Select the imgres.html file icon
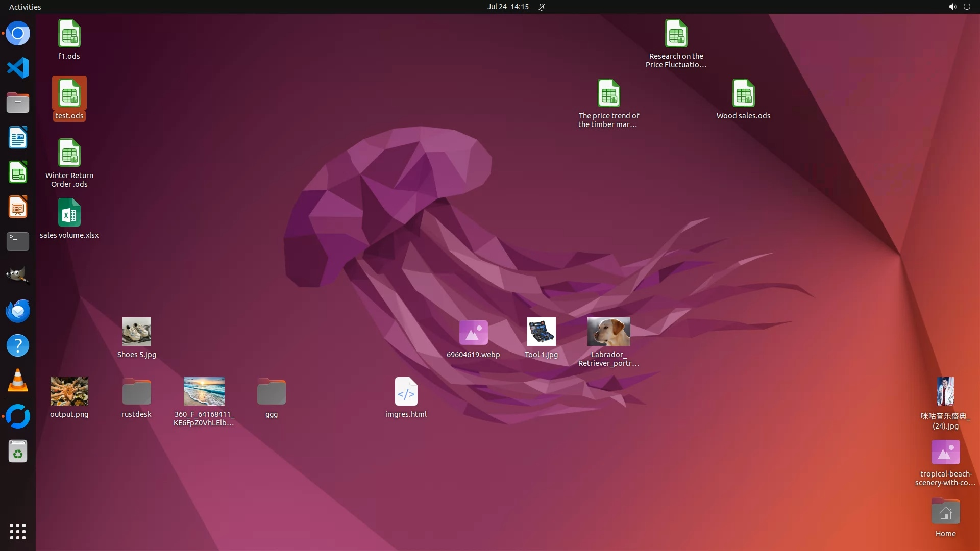This screenshot has width=980, height=551. click(x=406, y=392)
